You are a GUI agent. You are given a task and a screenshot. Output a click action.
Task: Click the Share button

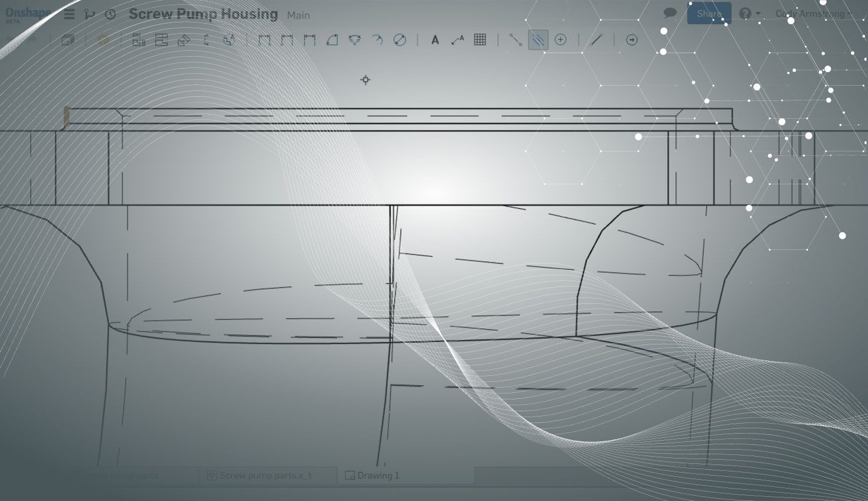[709, 14]
